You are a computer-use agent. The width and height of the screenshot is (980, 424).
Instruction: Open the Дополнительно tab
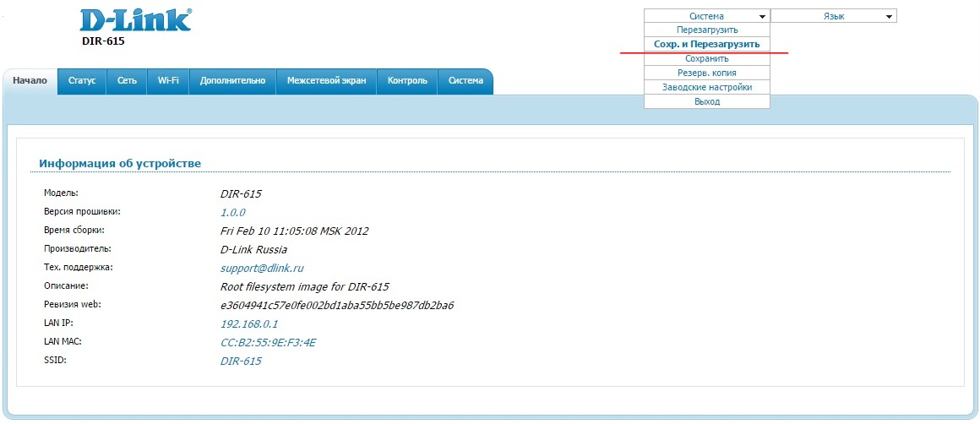click(232, 81)
